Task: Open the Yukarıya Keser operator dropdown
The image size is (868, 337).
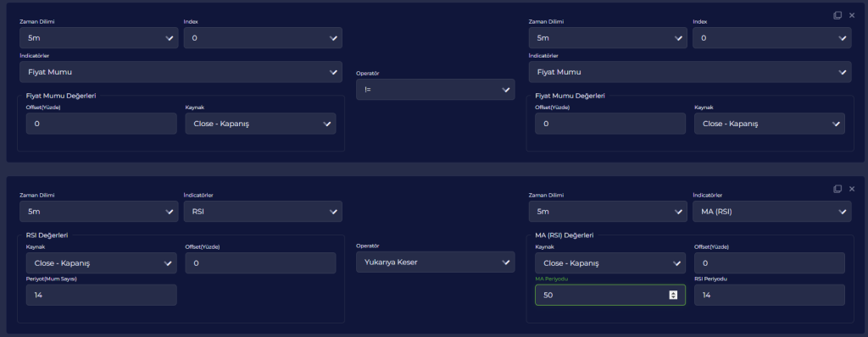Action: 435,262
